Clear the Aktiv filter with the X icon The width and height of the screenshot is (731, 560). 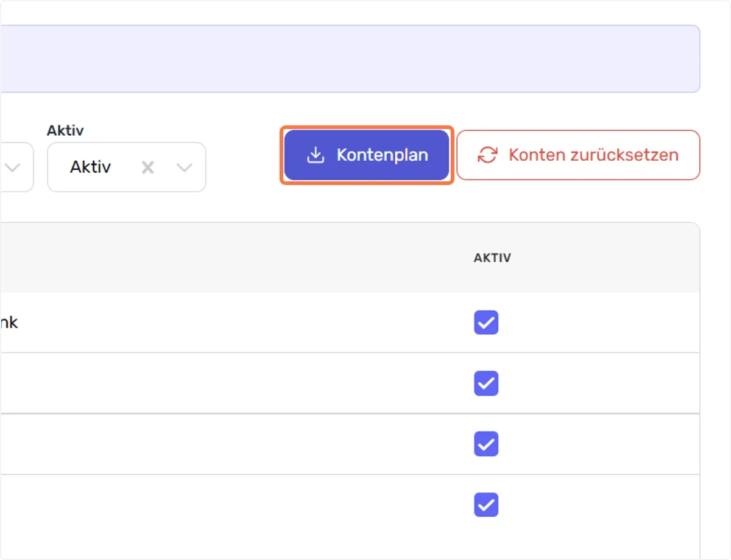pyautogui.click(x=147, y=167)
